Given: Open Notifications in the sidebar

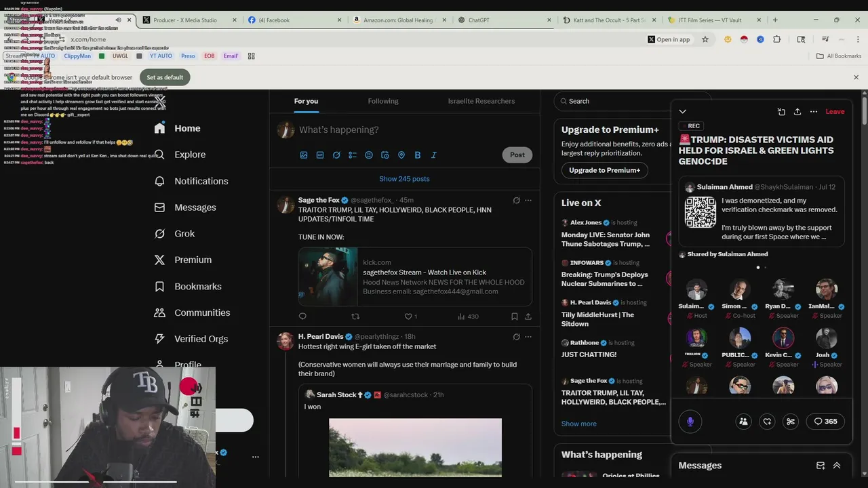Looking at the screenshot, I should pos(191,181).
